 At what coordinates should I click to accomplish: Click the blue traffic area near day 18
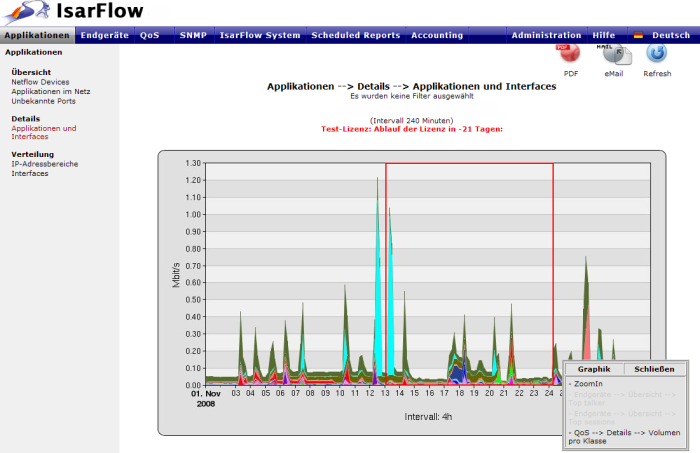click(457, 373)
